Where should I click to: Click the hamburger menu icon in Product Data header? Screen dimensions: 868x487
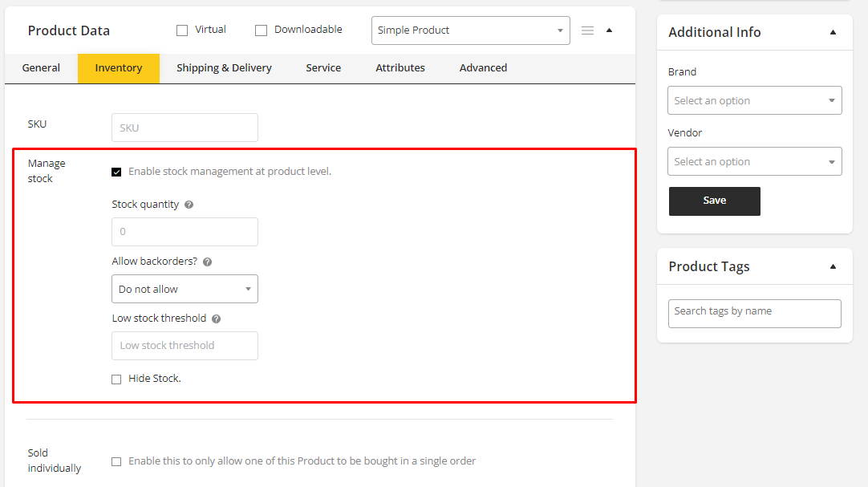click(587, 30)
